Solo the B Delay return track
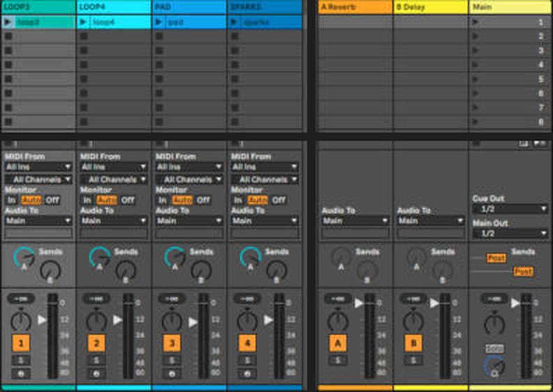 coord(413,361)
